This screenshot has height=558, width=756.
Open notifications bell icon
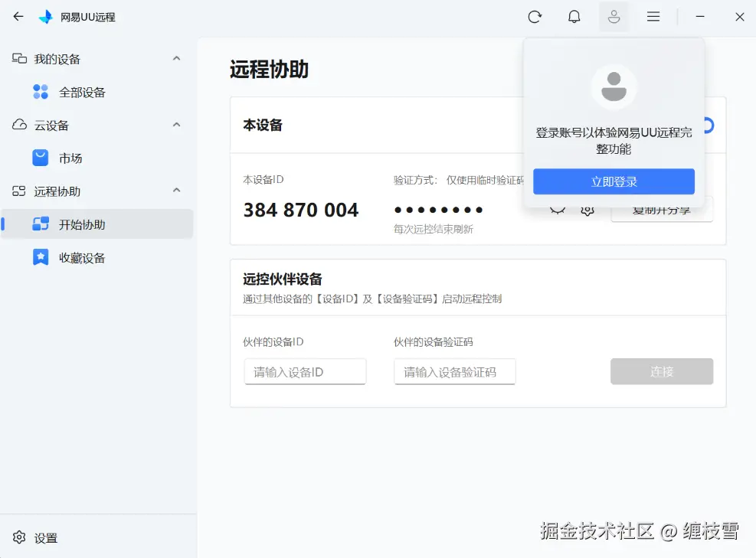click(574, 17)
